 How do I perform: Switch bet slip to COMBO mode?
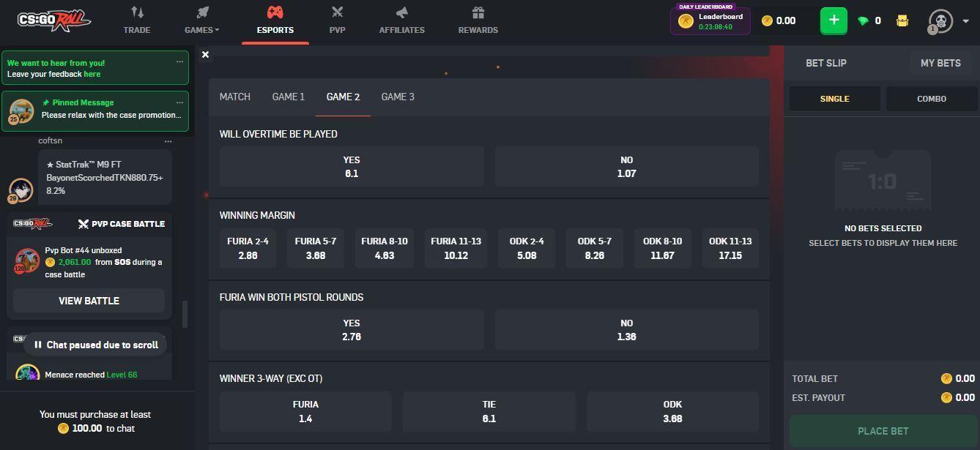(931, 99)
